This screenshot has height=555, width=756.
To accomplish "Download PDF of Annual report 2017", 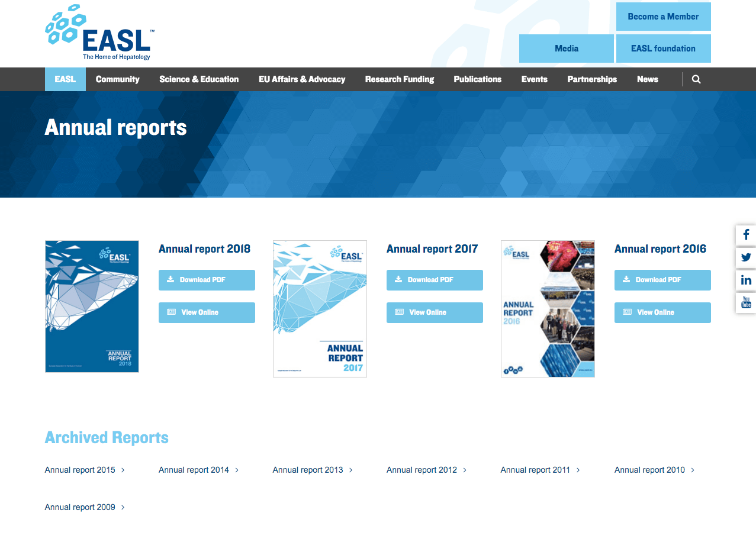I will point(435,280).
